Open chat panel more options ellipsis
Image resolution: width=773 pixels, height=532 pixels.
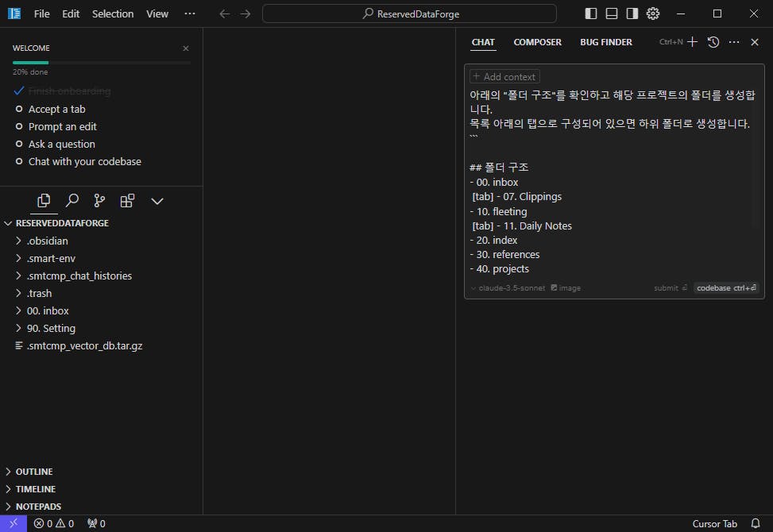pos(733,42)
